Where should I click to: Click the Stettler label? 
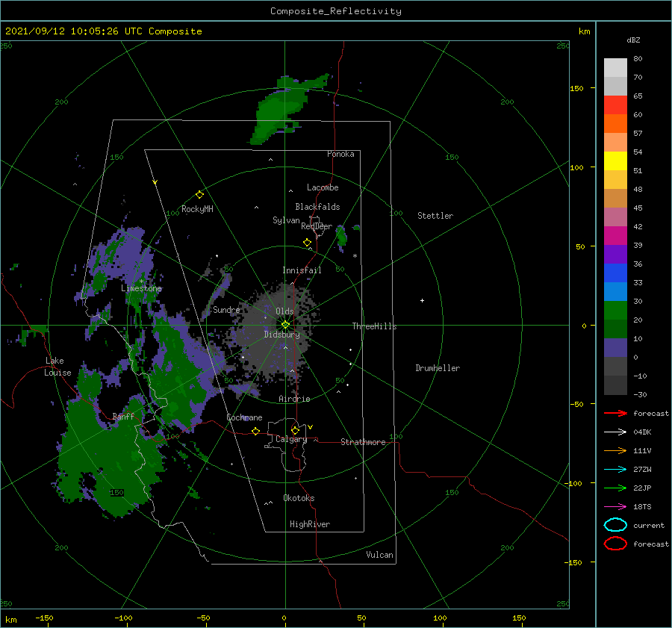tap(435, 216)
